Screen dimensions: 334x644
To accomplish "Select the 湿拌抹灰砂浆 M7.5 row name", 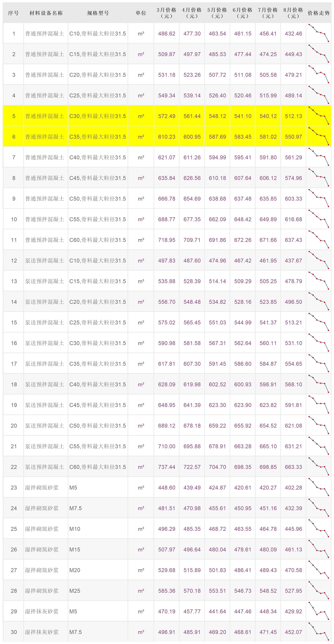I will click(42, 632).
